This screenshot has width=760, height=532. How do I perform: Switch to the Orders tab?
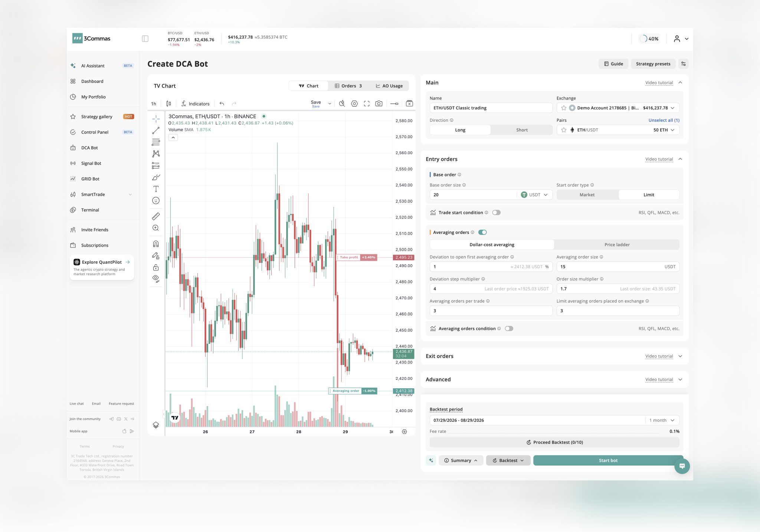[348, 86]
